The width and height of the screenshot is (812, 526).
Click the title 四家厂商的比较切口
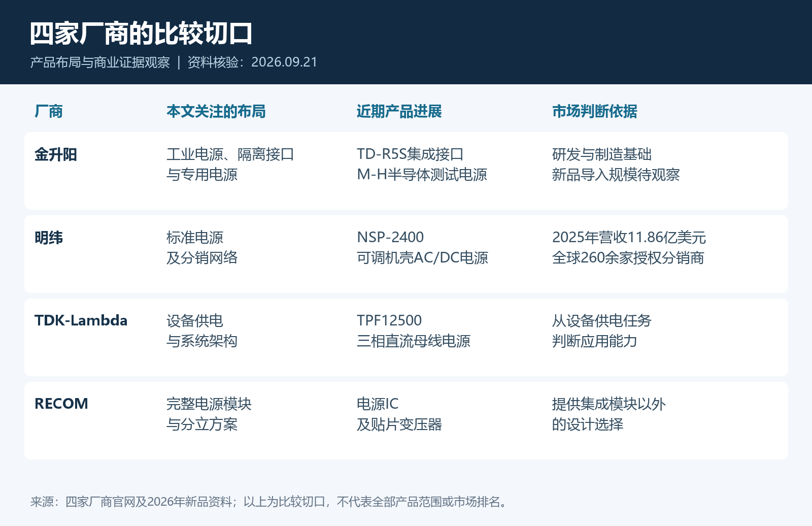tap(141, 34)
